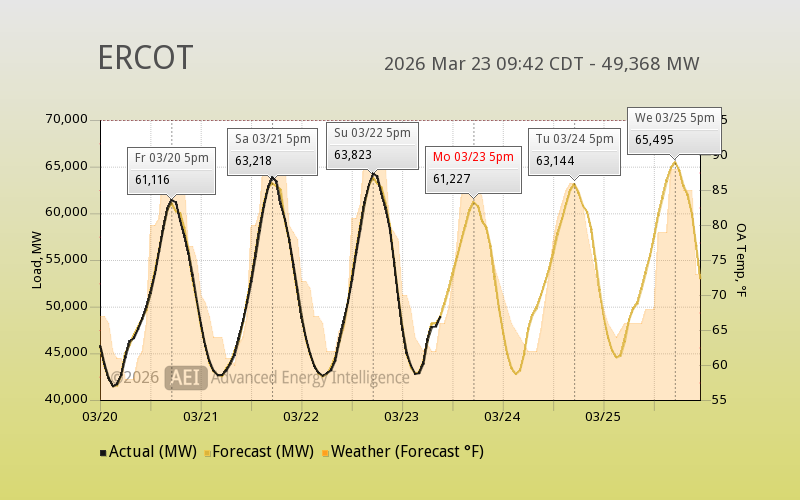800x500 pixels.
Task: Click the 70,000 y-axis load label
Action: pos(68,120)
